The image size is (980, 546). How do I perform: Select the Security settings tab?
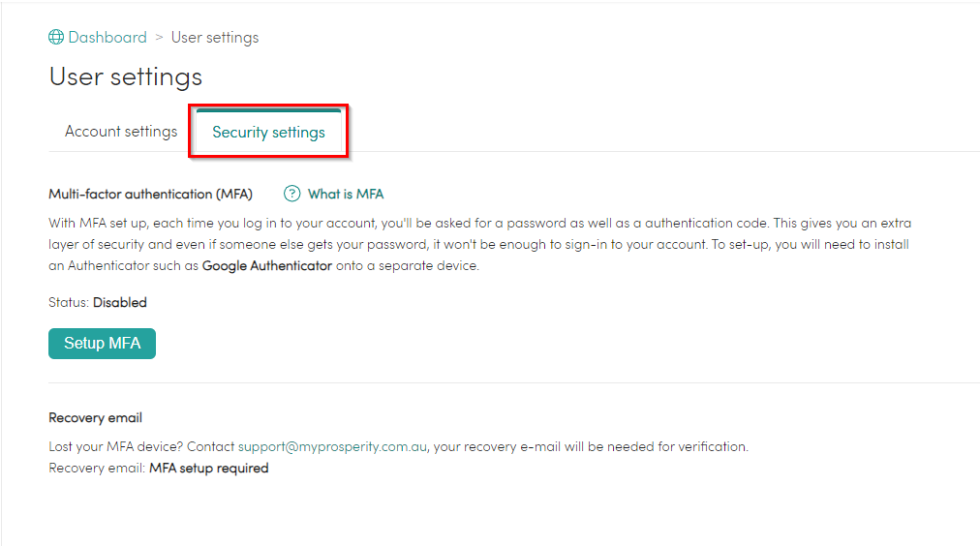(268, 132)
